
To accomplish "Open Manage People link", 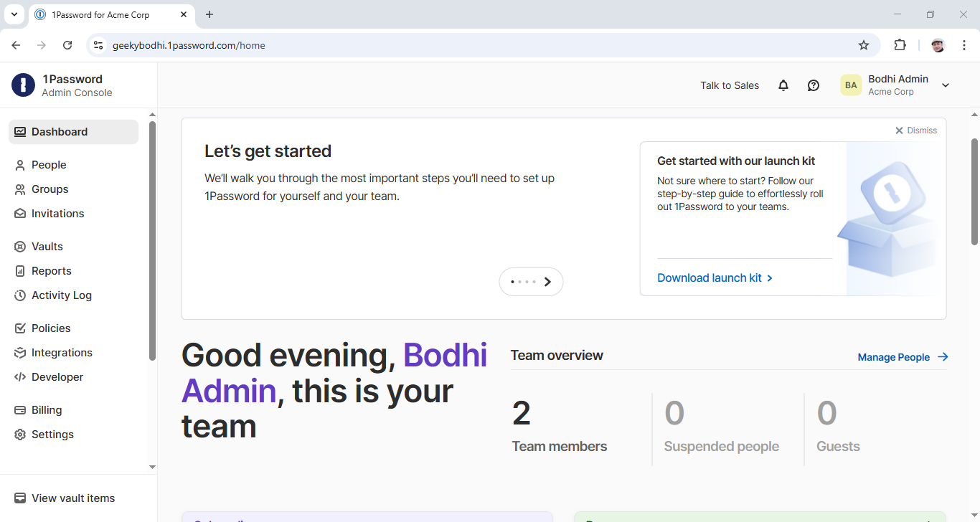I will pyautogui.click(x=903, y=357).
